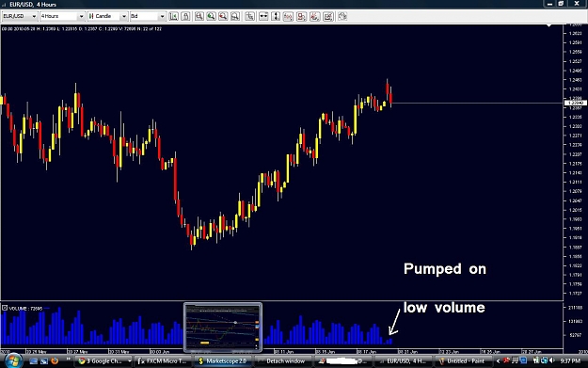Click the add indicator wave icon
588x368 pixels.
coord(288,16)
